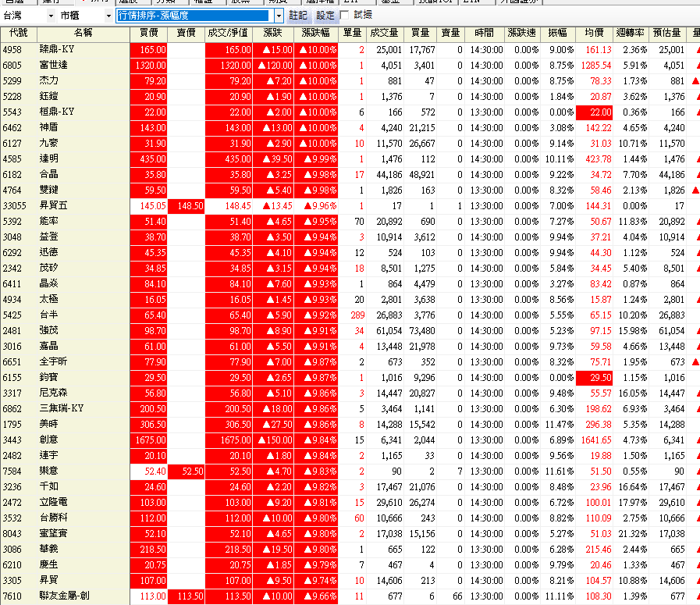Expand the 市櫃 board selector
This screenshot has height=605, width=700.
(x=108, y=16)
